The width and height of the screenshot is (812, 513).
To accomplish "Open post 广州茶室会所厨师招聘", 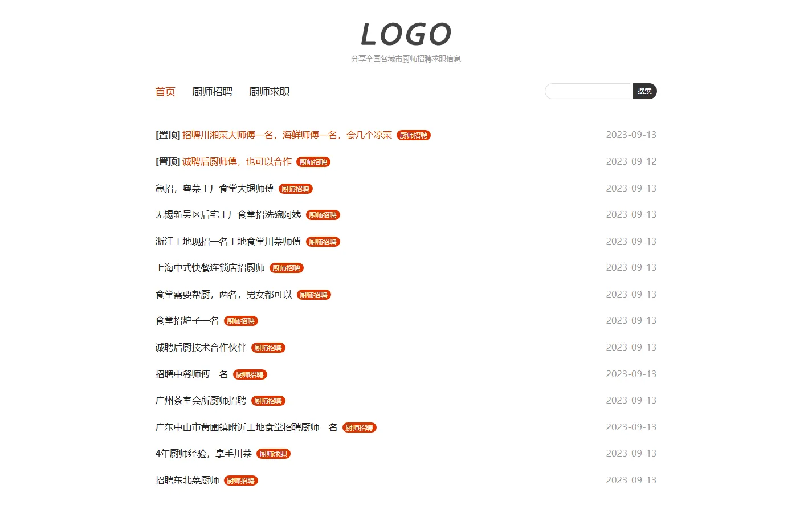I will pos(201,401).
